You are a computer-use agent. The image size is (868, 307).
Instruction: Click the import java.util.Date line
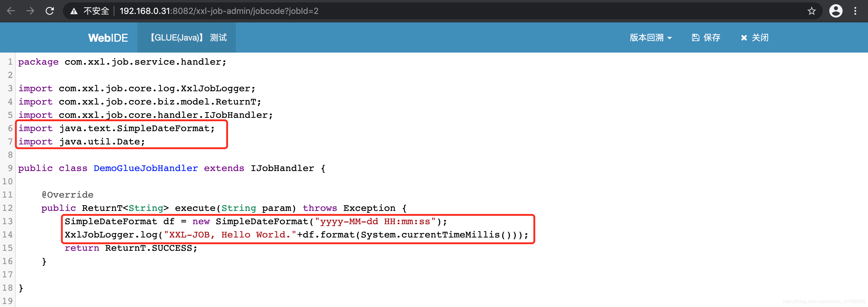82,142
